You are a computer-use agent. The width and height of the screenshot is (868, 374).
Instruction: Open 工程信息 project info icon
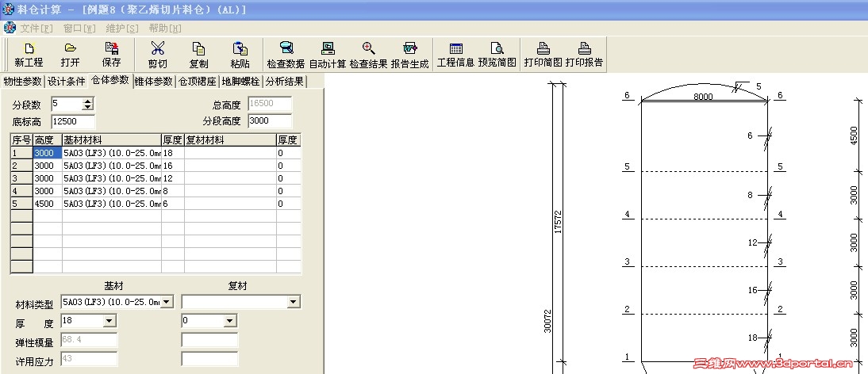click(455, 54)
